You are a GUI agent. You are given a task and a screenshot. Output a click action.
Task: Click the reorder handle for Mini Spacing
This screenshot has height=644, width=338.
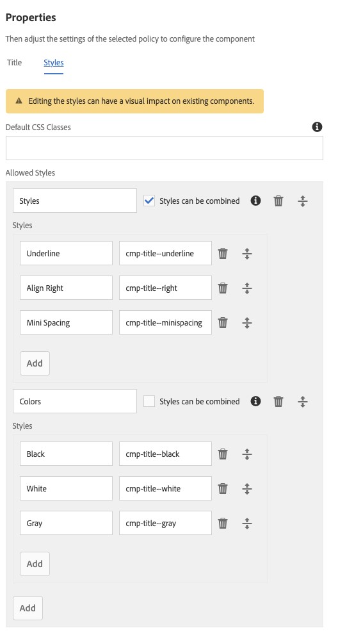[246, 322]
